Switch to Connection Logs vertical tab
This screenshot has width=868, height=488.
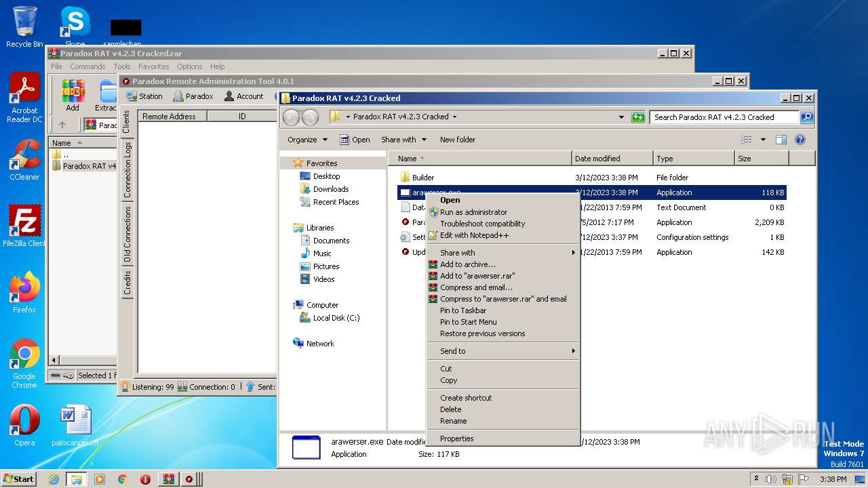127,169
